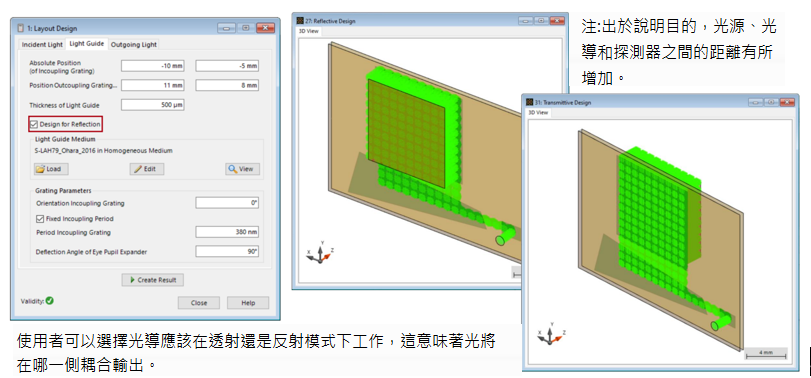Screen dimensions: 811x378
Task: Click the Layout Design window title icon
Action: (x=21, y=28)
